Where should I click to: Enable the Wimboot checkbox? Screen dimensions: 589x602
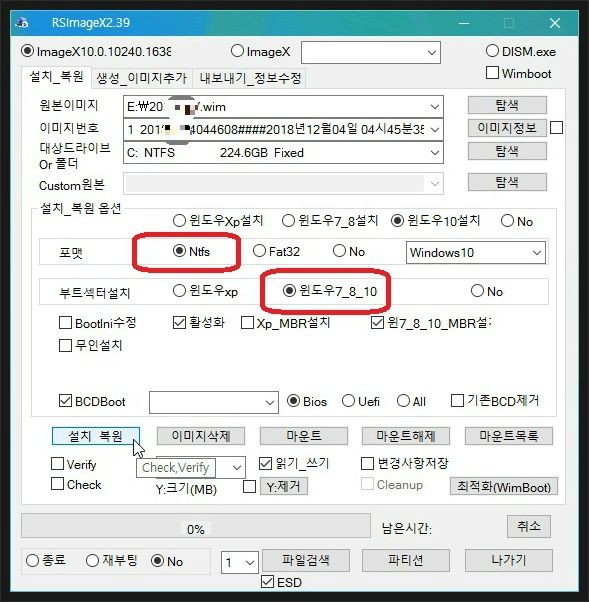[x=492, y=73]
